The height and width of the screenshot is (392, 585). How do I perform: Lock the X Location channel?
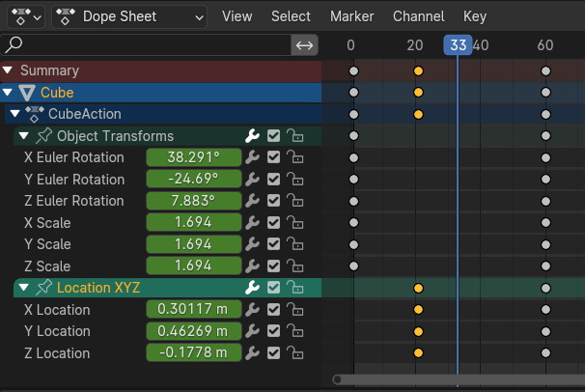pos(294,310)
